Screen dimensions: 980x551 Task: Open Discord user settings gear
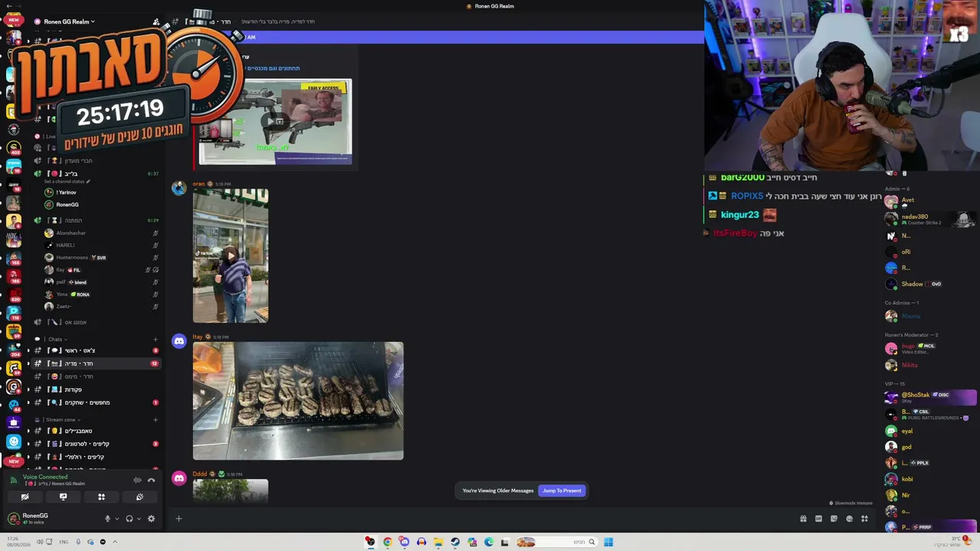pos(151,519)
